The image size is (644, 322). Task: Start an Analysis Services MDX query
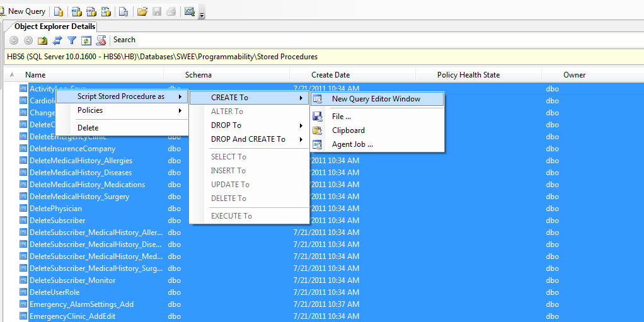click(x=76, y=12)
